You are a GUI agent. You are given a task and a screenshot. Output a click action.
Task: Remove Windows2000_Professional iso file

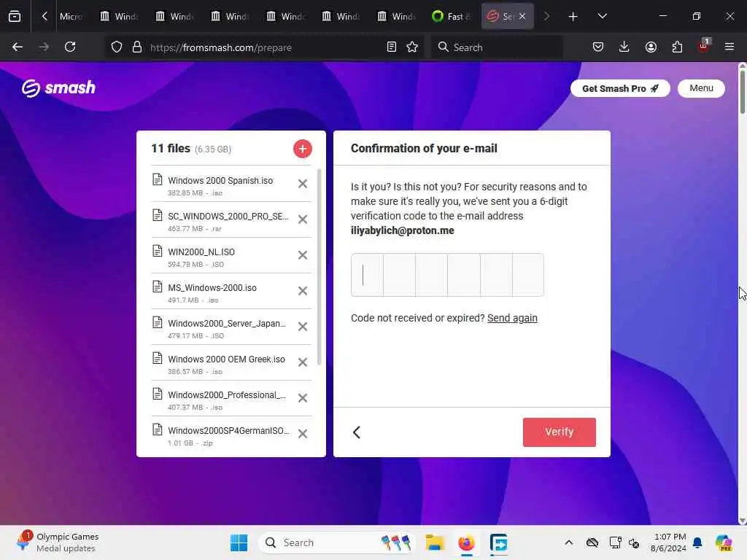(303, 397)
